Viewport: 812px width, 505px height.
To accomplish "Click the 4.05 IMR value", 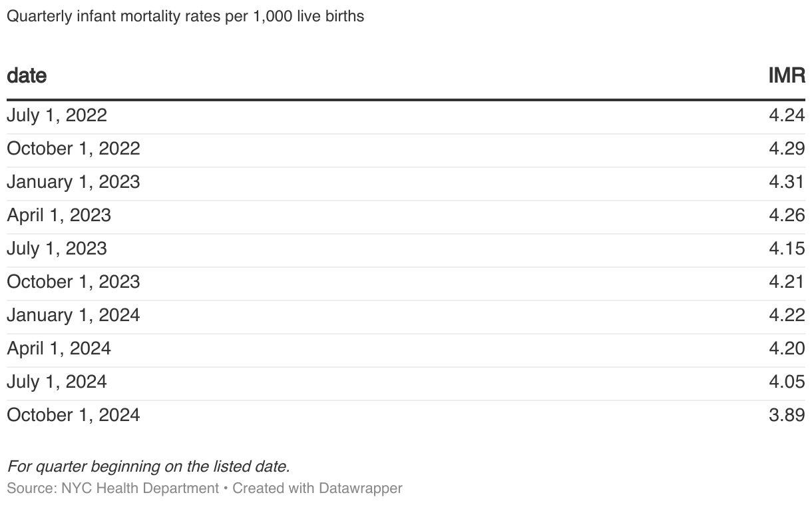I will (x=787, y=382).
